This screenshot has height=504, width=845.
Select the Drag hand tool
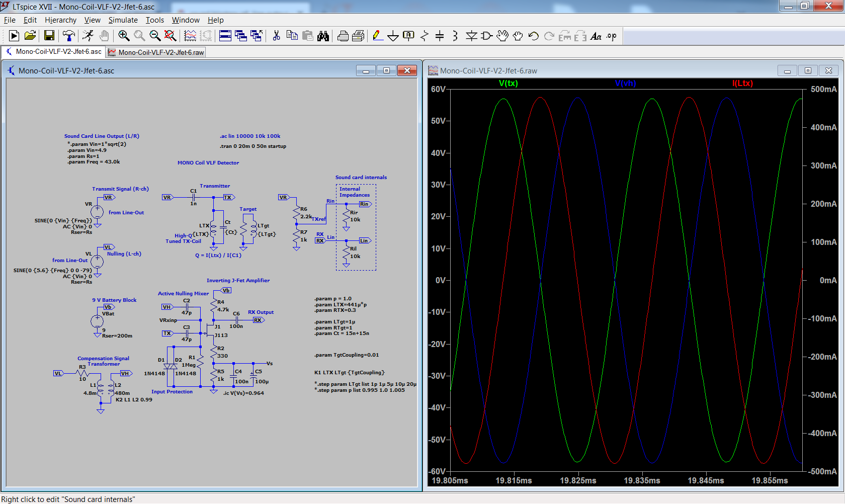coord(518,36)
